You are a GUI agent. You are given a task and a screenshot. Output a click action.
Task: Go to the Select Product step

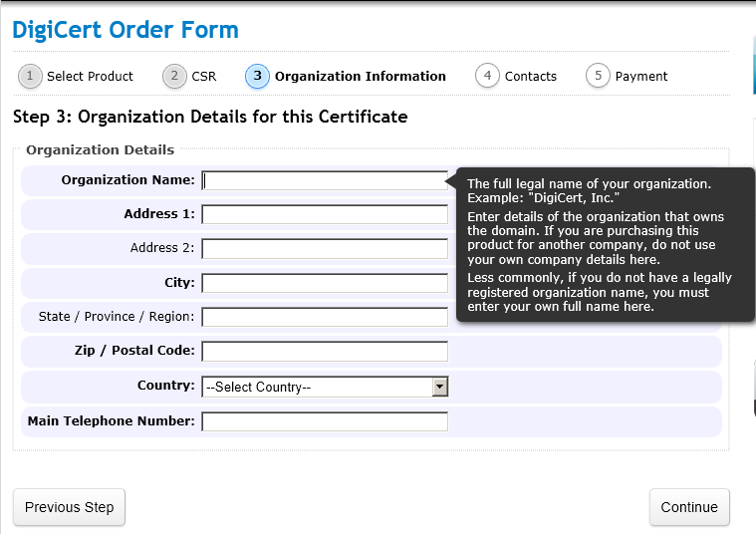point(90,76)
